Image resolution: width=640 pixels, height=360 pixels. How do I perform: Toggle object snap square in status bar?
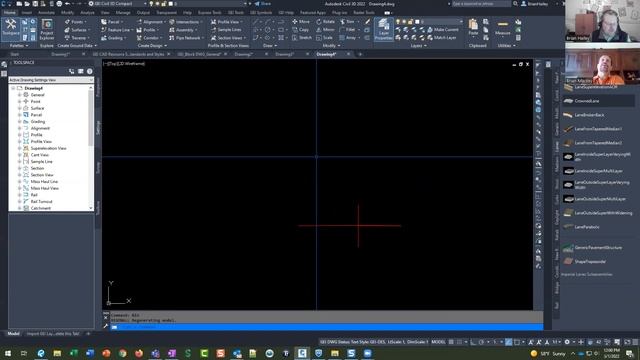(x=517, y=342)
